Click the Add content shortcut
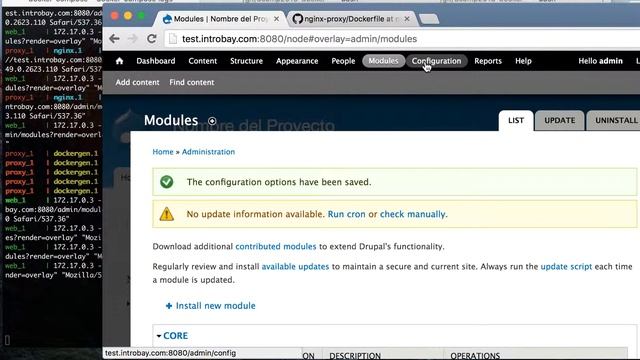 [137, 82]
